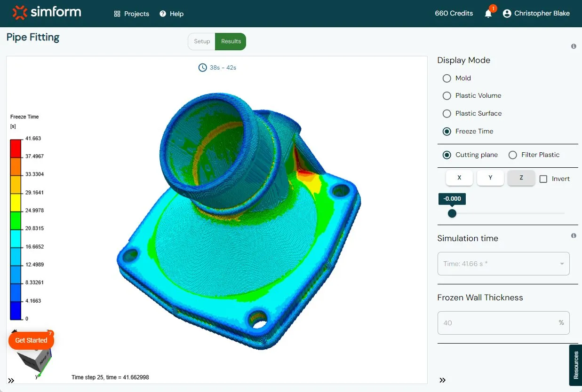Click the cutting plane position slider handle
The width and height of the screenshot is (582, 392).
coord(452,213)
